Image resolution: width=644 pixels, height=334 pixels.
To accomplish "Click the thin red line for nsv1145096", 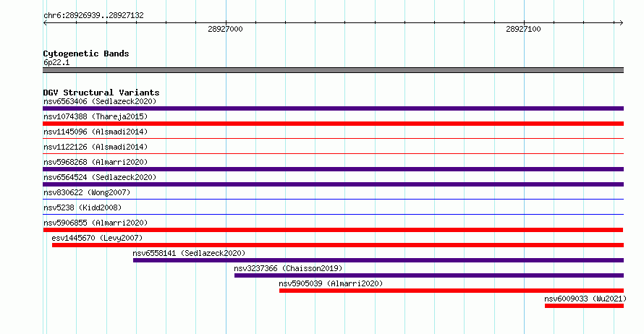I will 333,139.
